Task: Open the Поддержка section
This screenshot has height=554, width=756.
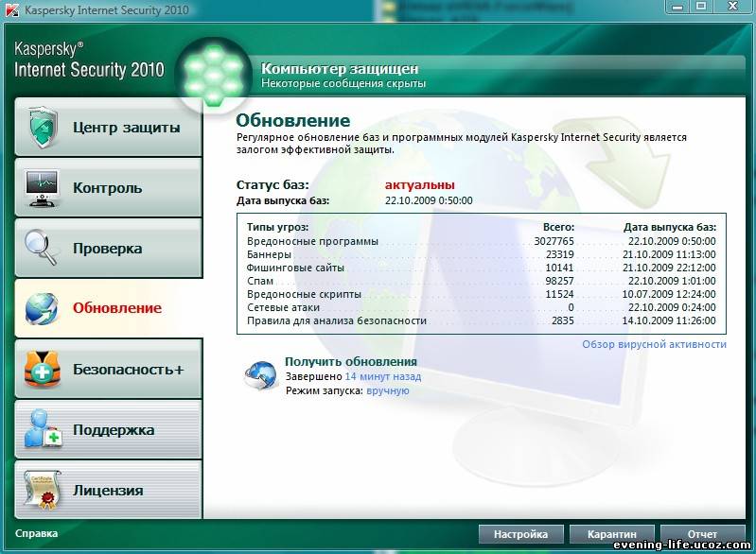Action: [109, 429]
